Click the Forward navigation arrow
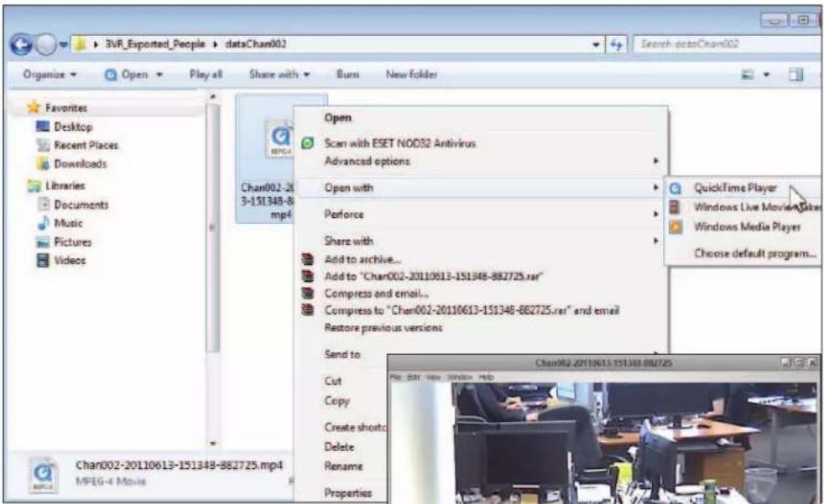824x504 pixels. [x=45, y=44]
